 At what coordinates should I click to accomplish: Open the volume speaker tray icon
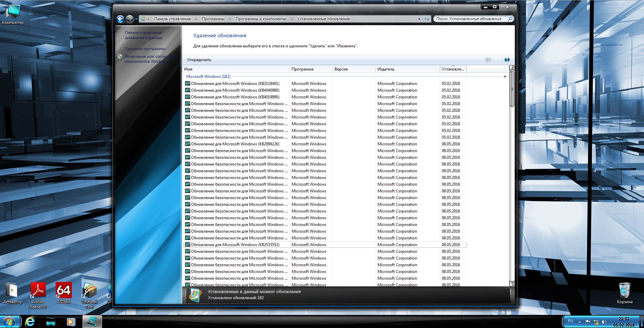[x=604, y=322]
